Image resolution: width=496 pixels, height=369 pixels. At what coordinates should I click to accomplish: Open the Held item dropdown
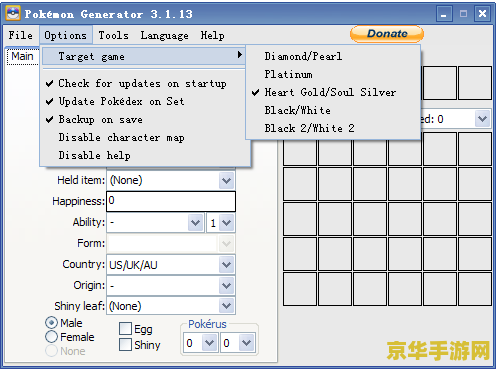226,181
